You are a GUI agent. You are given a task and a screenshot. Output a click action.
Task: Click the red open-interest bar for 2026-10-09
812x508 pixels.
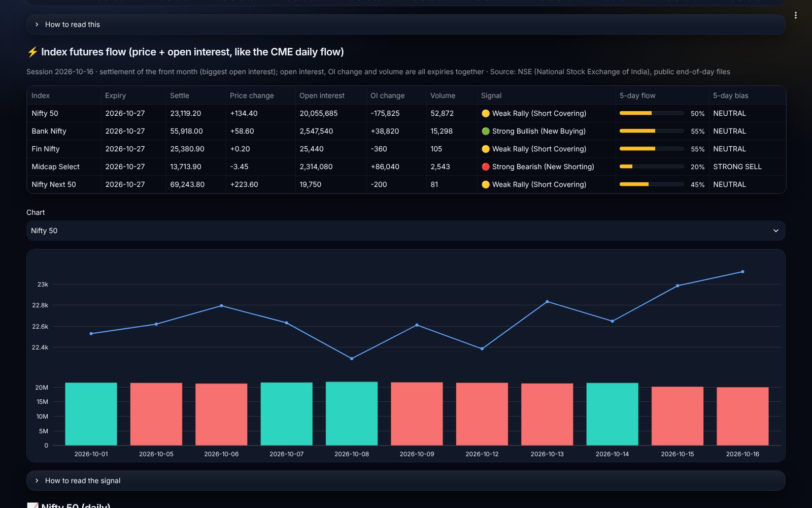pos(417,414)
